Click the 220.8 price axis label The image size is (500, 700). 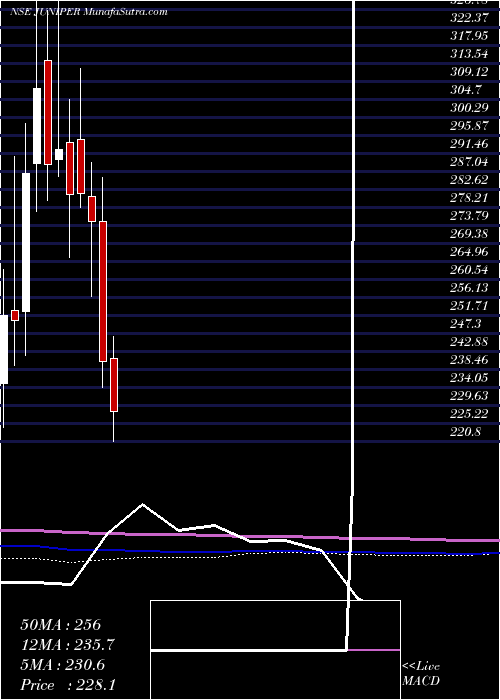(466, 432)
